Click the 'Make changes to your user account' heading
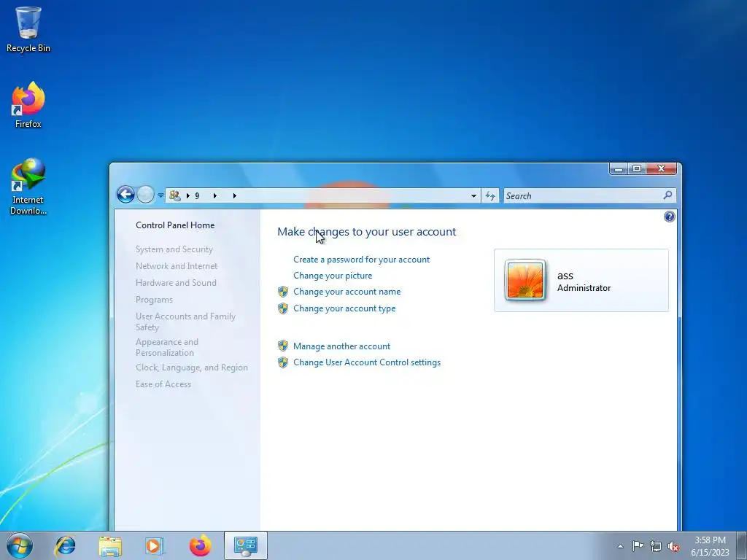The image size is (747, 560). click(x=366, y=231)
